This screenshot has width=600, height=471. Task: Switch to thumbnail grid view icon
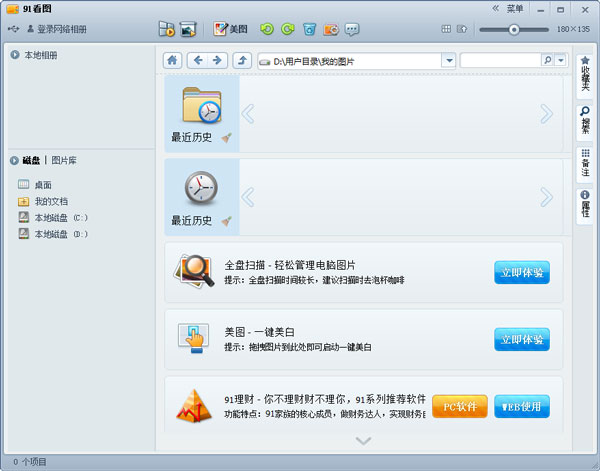tap(446, 29)
